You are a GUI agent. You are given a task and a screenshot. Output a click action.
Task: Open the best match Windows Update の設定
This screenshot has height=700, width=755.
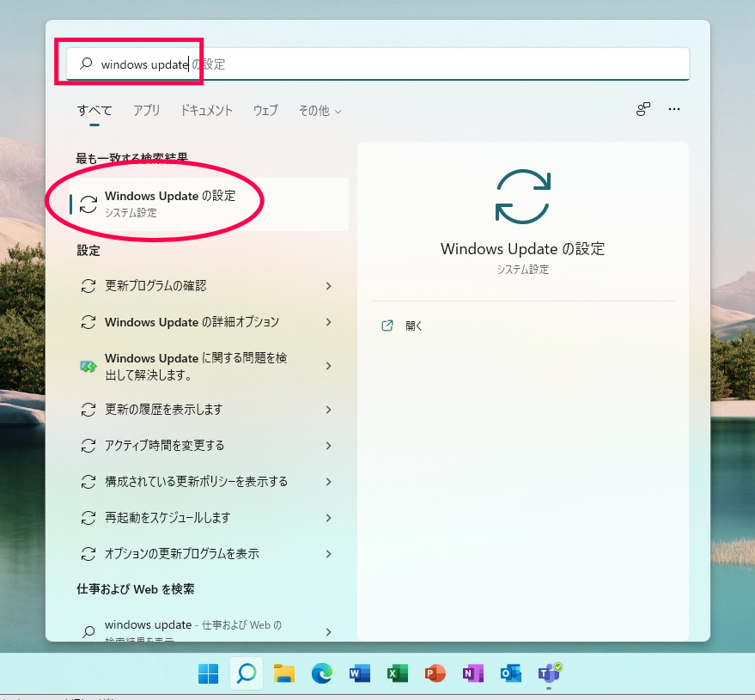[209, 204]
